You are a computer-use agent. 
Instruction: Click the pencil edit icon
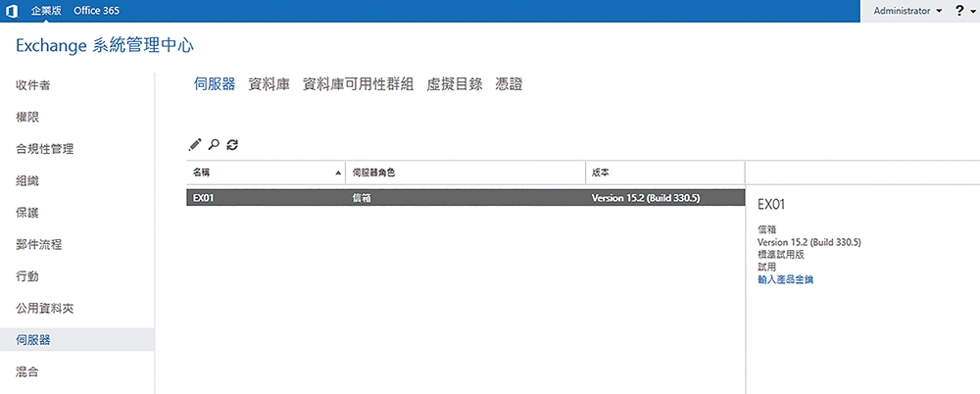pyautogui.click(x=195, y=144)
